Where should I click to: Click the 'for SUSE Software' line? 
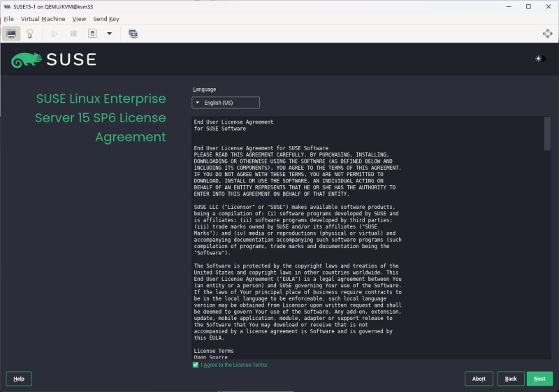pyautogui.click(x=220, y=129)
